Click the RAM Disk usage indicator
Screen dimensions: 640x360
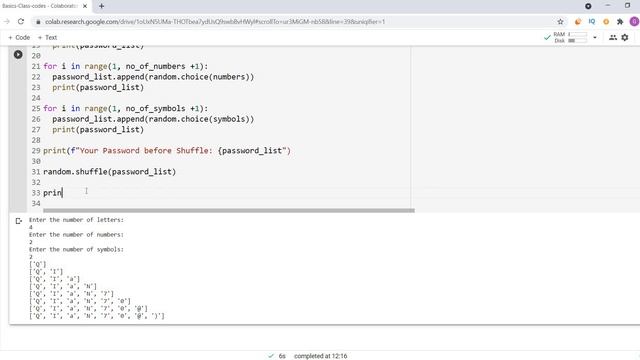click(x=570, y=37)
